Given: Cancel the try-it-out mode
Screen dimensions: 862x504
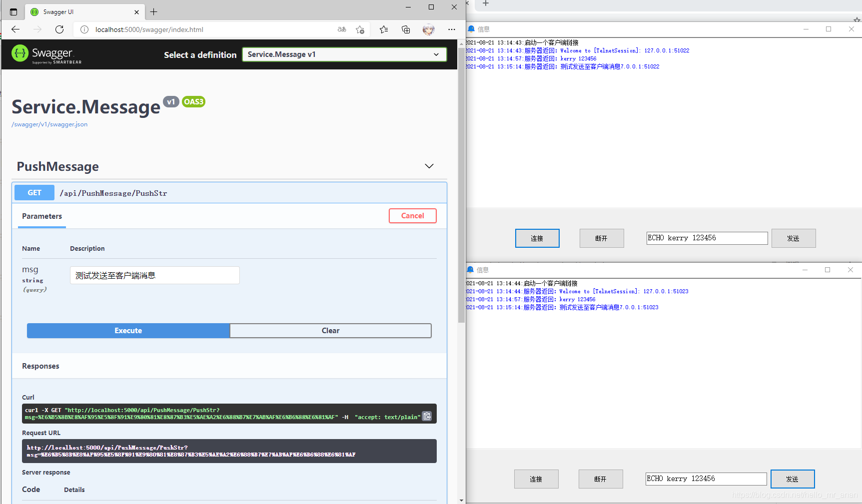Looking at the screenshot, I should coord(412,216).
